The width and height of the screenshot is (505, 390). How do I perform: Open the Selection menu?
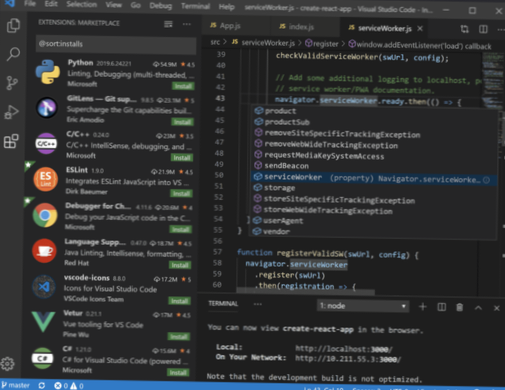click(82, 4)
